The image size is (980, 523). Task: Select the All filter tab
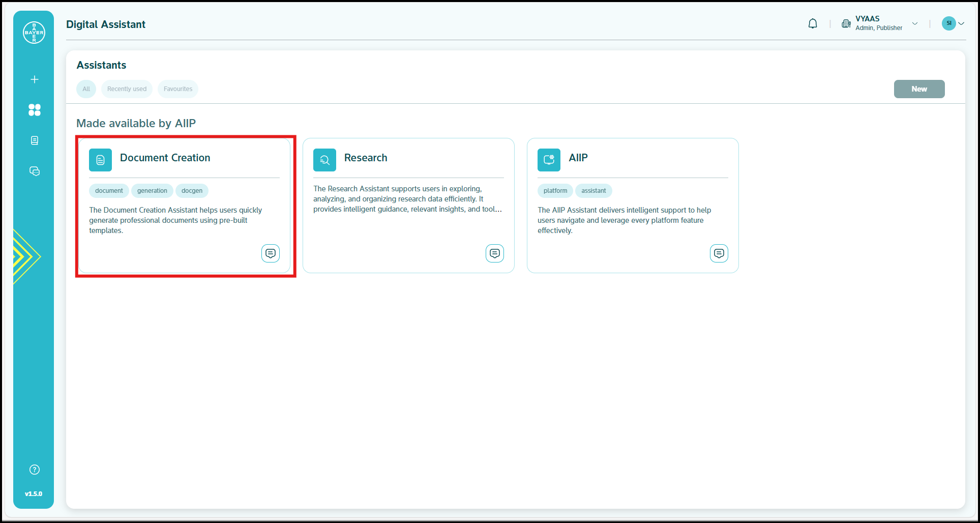86,89
